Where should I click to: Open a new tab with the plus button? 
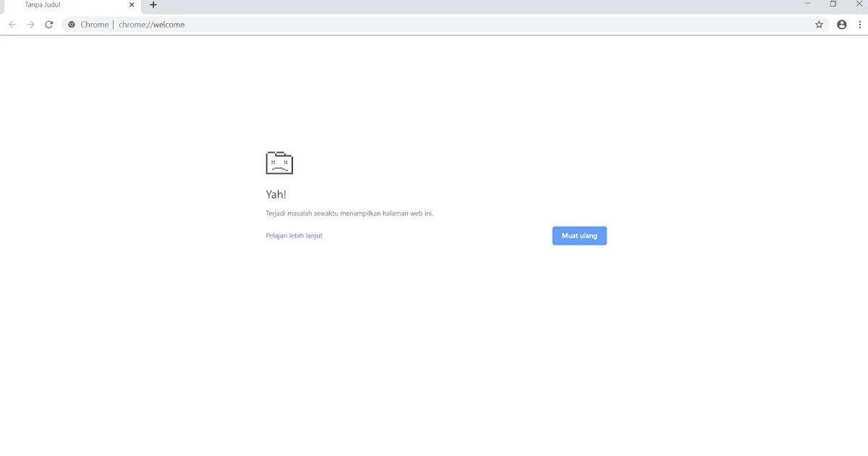153,5
